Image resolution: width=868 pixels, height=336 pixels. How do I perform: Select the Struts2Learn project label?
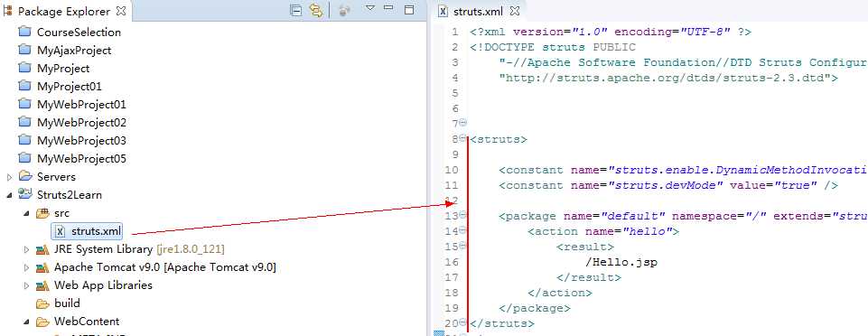click(70, 195)
